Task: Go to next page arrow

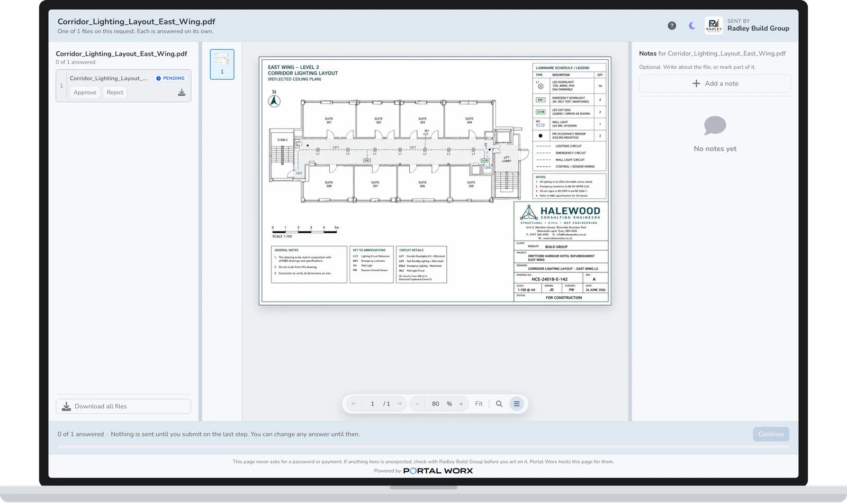Action: (399, 404)
